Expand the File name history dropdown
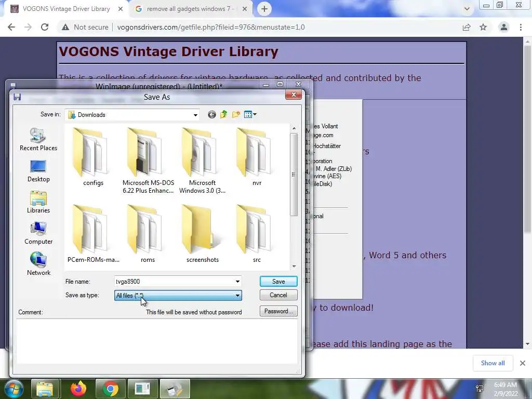 pyautogui.click(x=237, y=282)
